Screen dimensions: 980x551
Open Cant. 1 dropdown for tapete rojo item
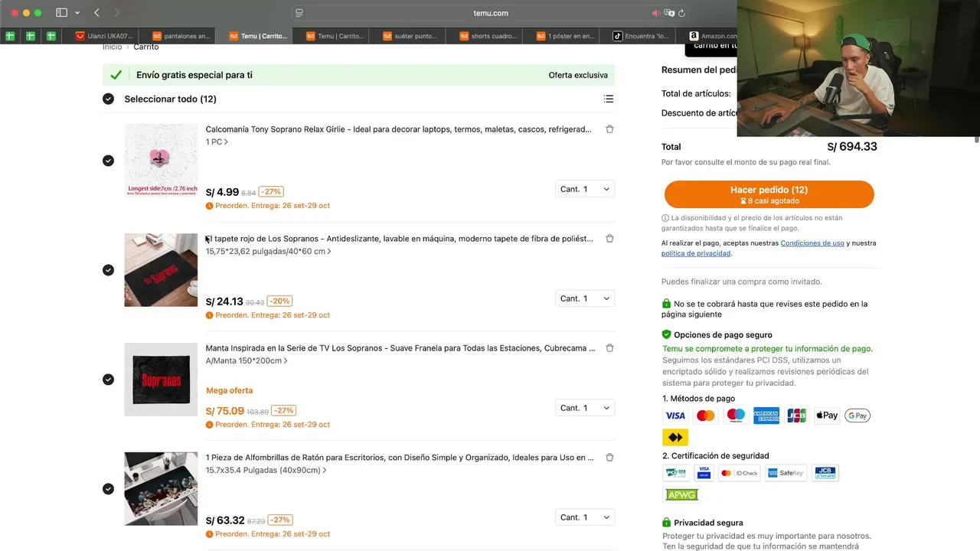tap(585, 298)
